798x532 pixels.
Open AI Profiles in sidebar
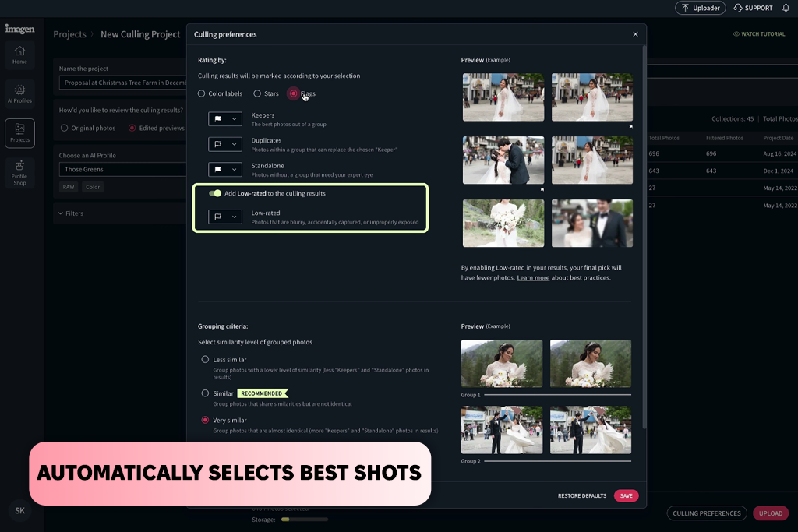[x=19, y=93]
